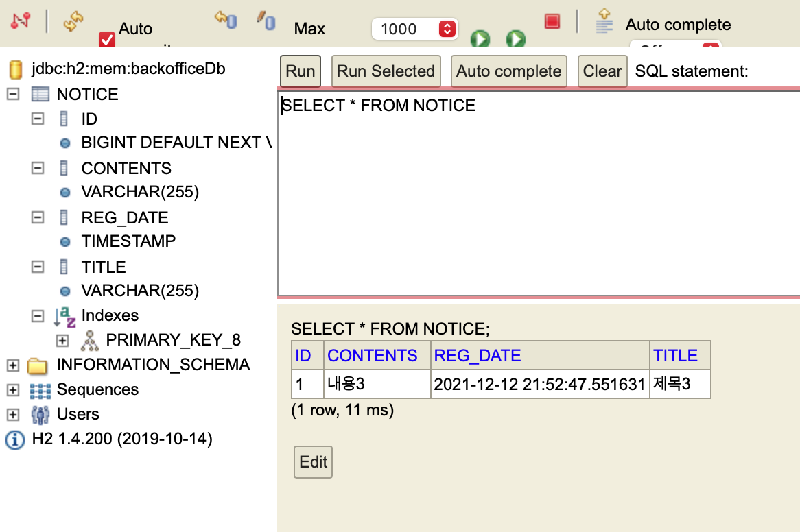
Task: Click the Command history icon
Action: click(604, 21)
